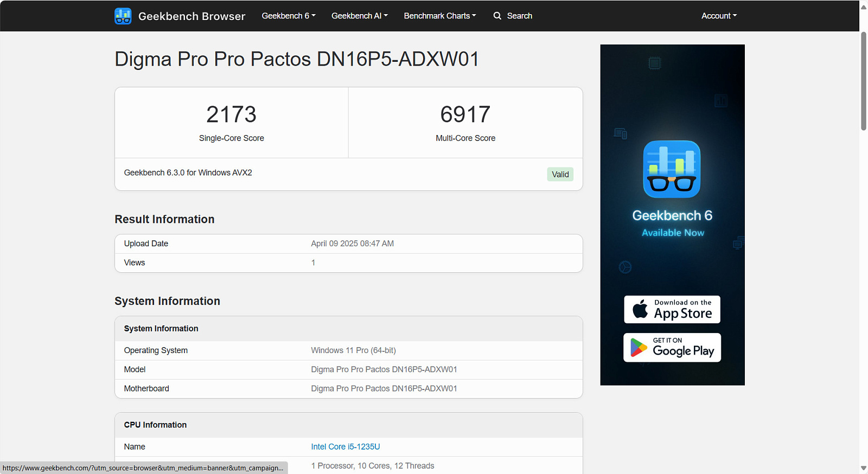Open the Geekbench AI dropdown menu

[360, 16]
